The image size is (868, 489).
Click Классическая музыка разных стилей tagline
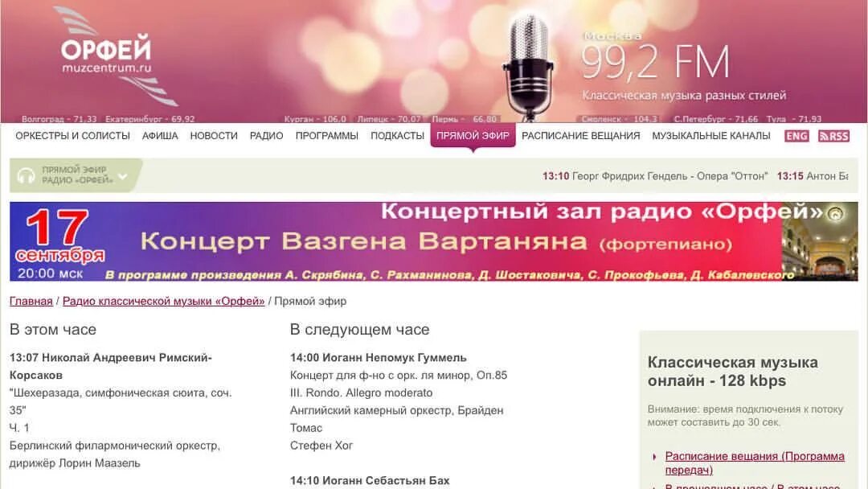684,95
